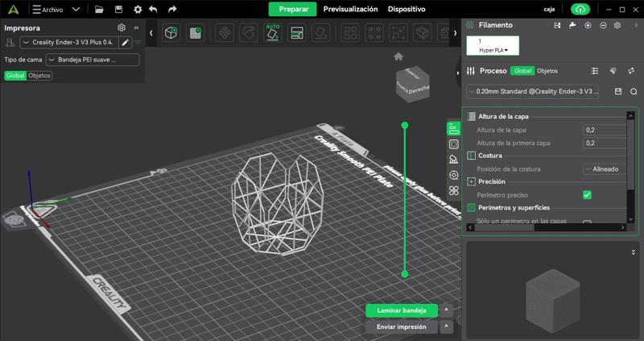Add a filament with the plus icon

[588, 26]
